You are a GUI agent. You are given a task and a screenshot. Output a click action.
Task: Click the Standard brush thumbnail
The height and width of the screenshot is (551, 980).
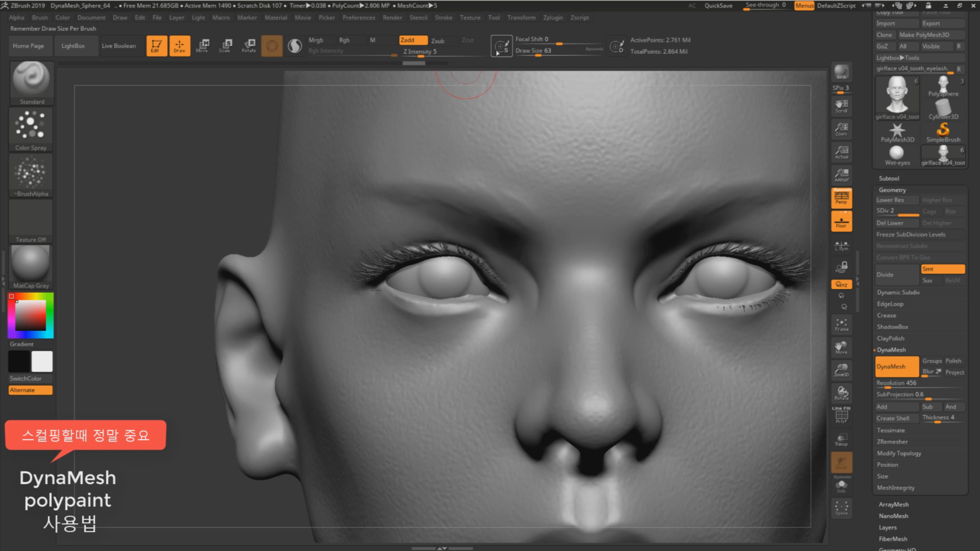click(31, 83)
